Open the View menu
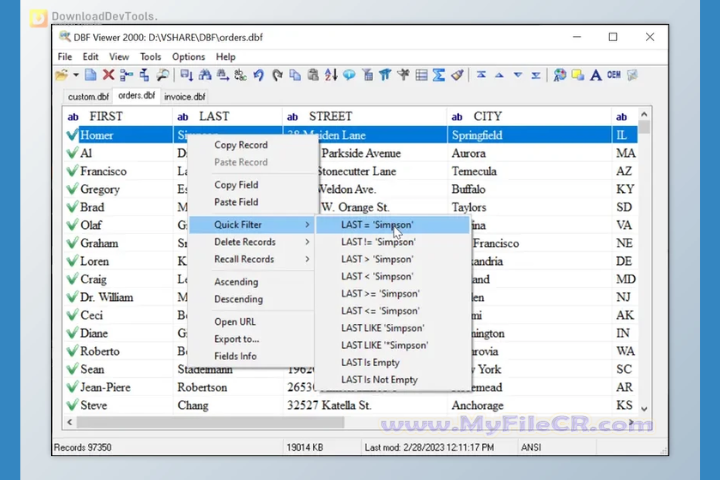This screenshot has width=720, height=480. pyautogui.click(x=119, y=57)
